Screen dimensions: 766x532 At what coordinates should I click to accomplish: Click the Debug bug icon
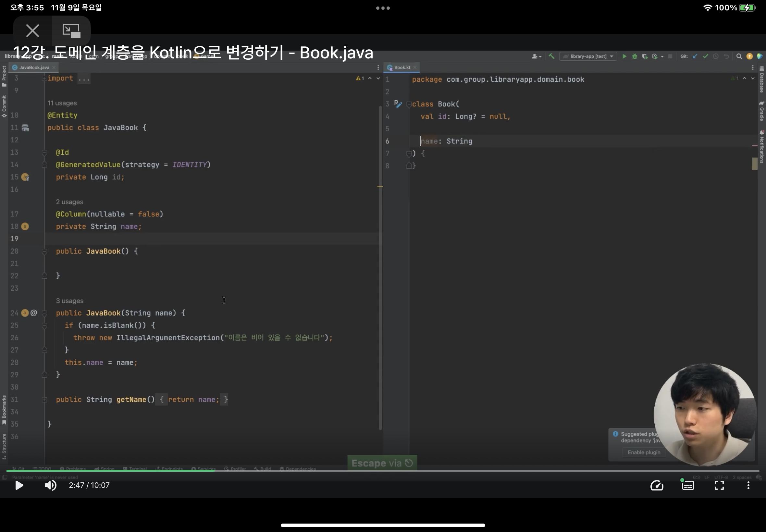point(635,56)
